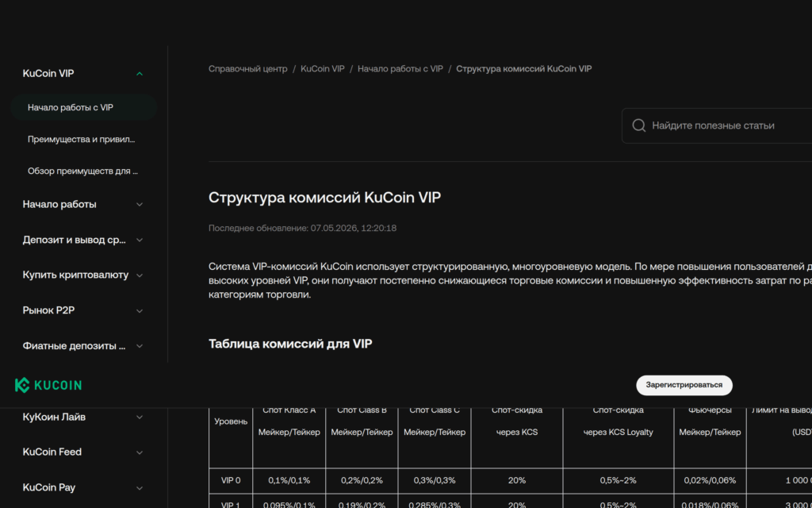Click the 0,3%/0,3% fee cell
Viewport: 812px width, 508px height.
tap(435, 480)
